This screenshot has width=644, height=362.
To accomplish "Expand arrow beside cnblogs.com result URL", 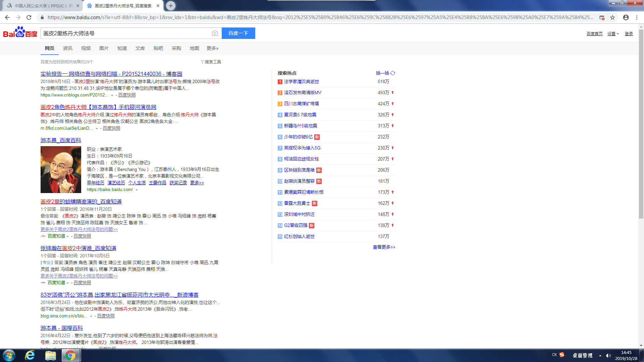I will coord(112,96).
